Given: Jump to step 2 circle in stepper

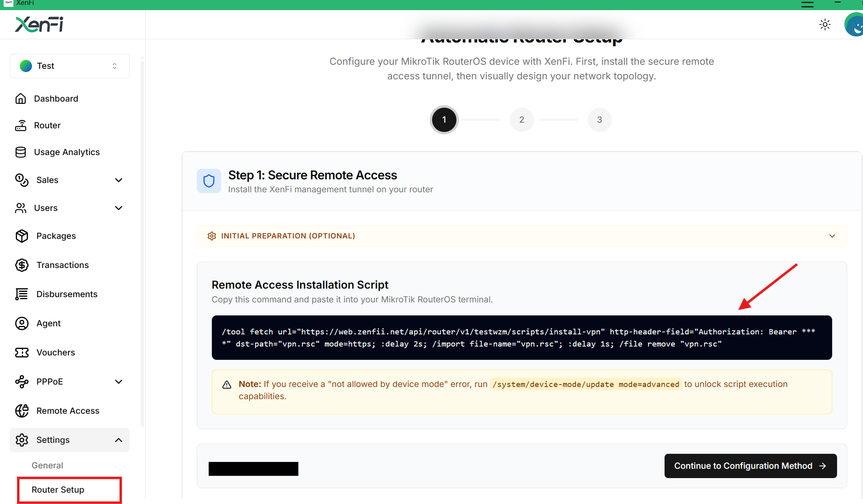Looking at the screenshot, I should click(x=522, y=120).
